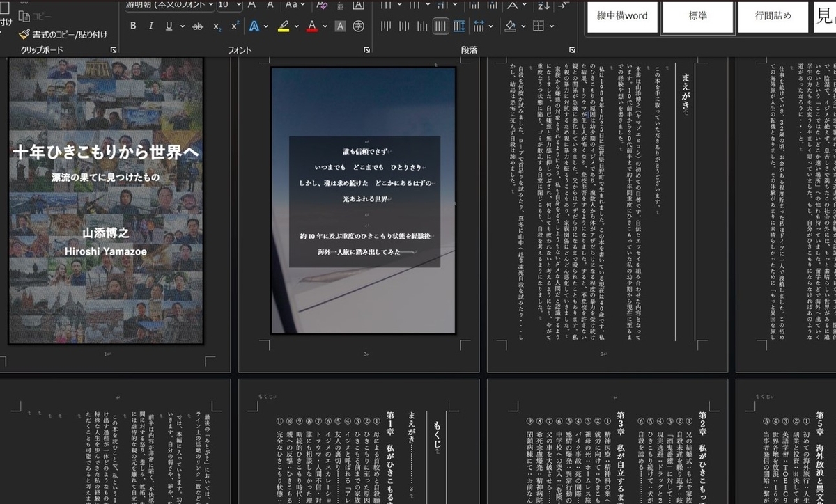Open the Clipboard group dialog launcher
Screen dimensions: 836x504
114,51
